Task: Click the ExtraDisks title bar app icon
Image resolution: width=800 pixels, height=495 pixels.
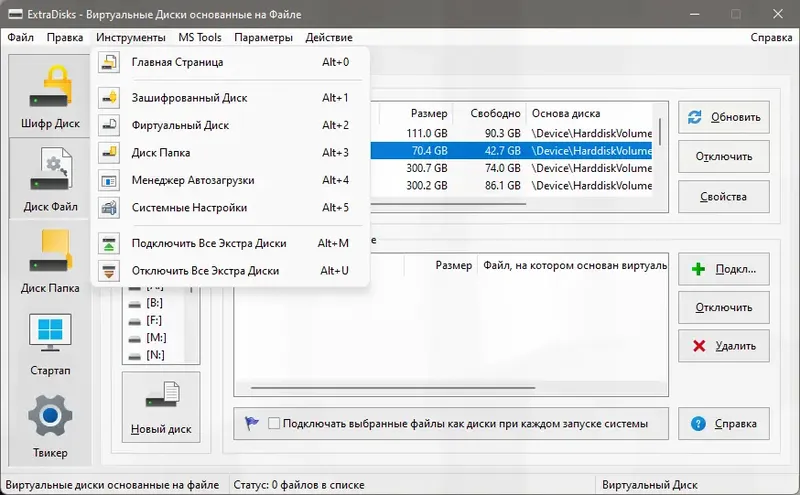Action: [x=15, y=14]
